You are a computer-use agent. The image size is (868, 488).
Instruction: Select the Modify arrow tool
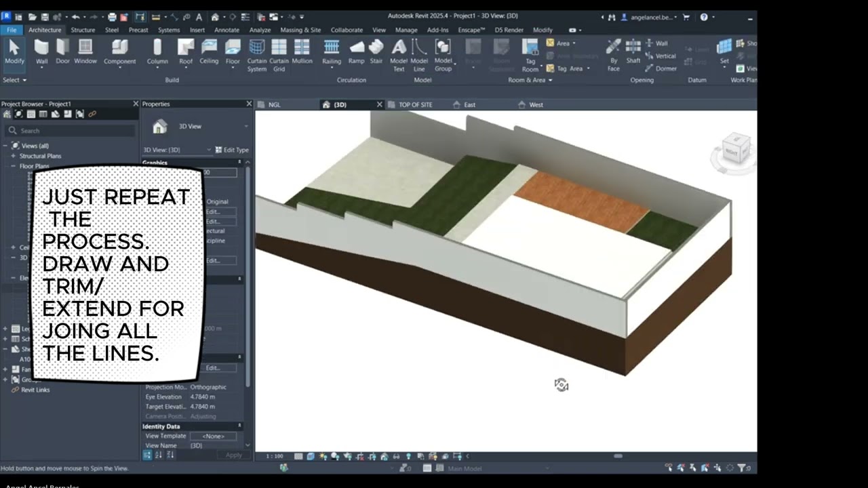click(x=14, y=52)
